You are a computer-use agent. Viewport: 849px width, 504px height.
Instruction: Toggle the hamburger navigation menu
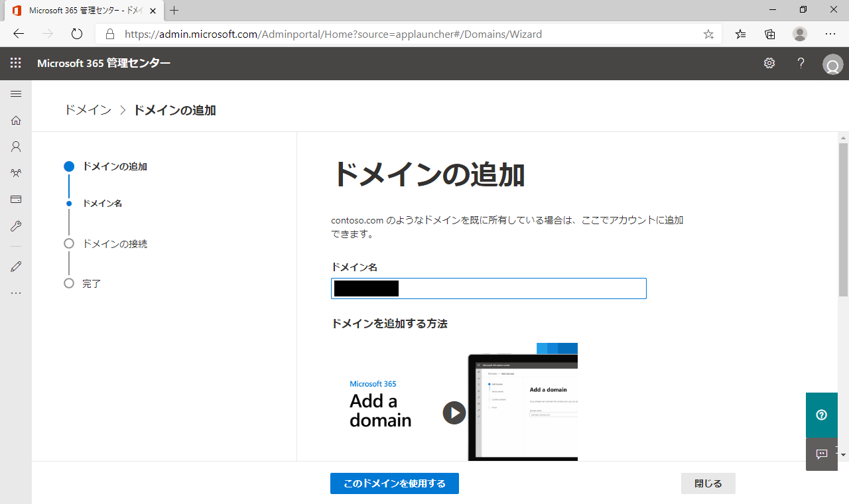[x=16, y=94]
